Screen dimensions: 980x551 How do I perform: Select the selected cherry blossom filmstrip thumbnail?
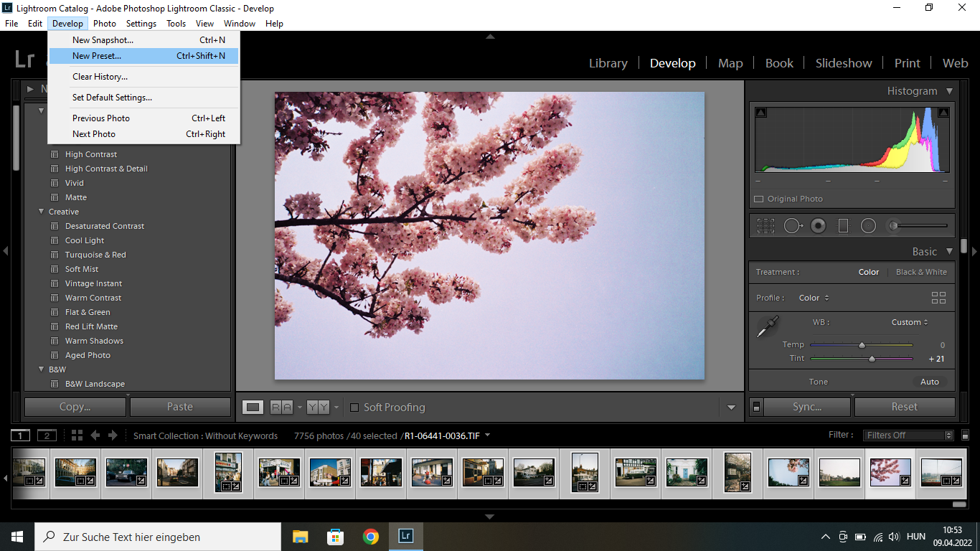(890, 473)
